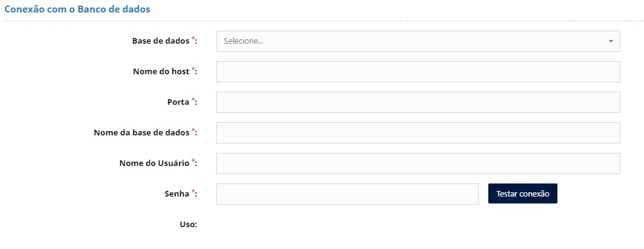The height and width of the screenshot is (249, 644).
Task: Open the Base de dados 'Selecione...' dropdown
Action: [418, 41]
